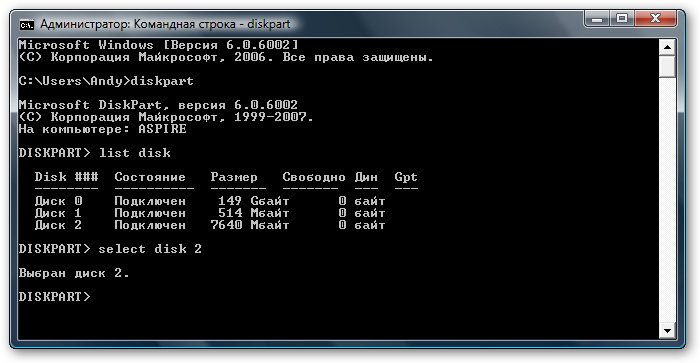The image size is (700, 363).
Task: Click the 'Disk ###' column header
Action: (x=67, y=177)
